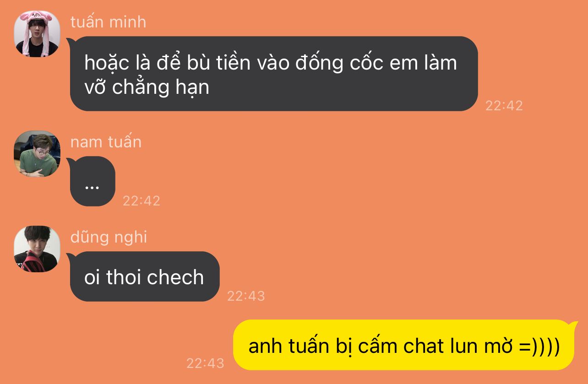Click the 22:42 timestamp beside tuấn minh's message
588x384 pixels.
pyautogui.click(x=504, y=106)
